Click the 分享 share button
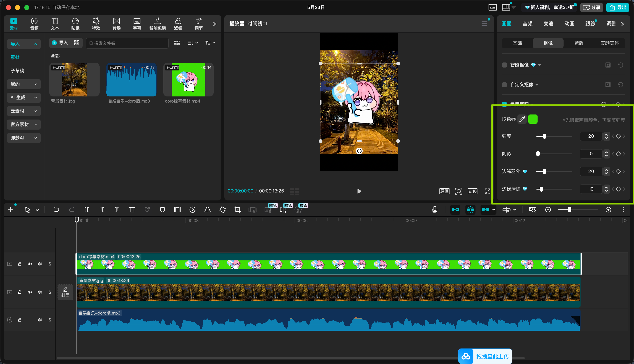This screenshot has width=634, height=364. 591,8
